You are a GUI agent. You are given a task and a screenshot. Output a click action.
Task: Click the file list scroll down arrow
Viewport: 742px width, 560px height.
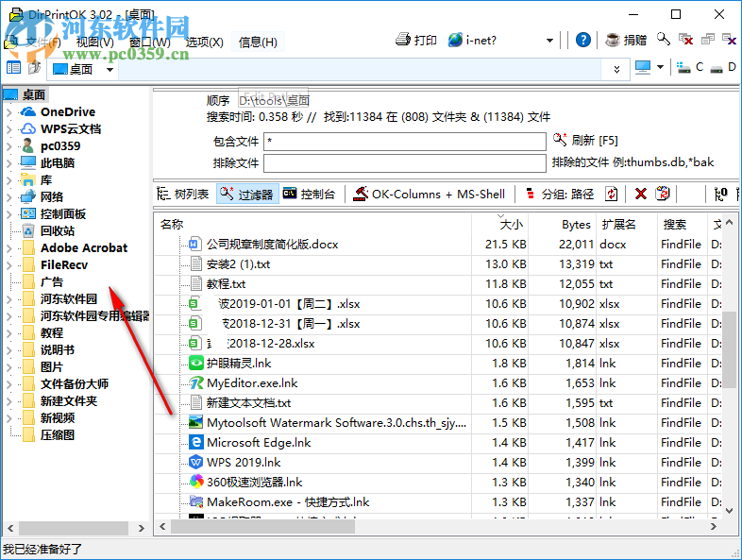coord(729,511)
